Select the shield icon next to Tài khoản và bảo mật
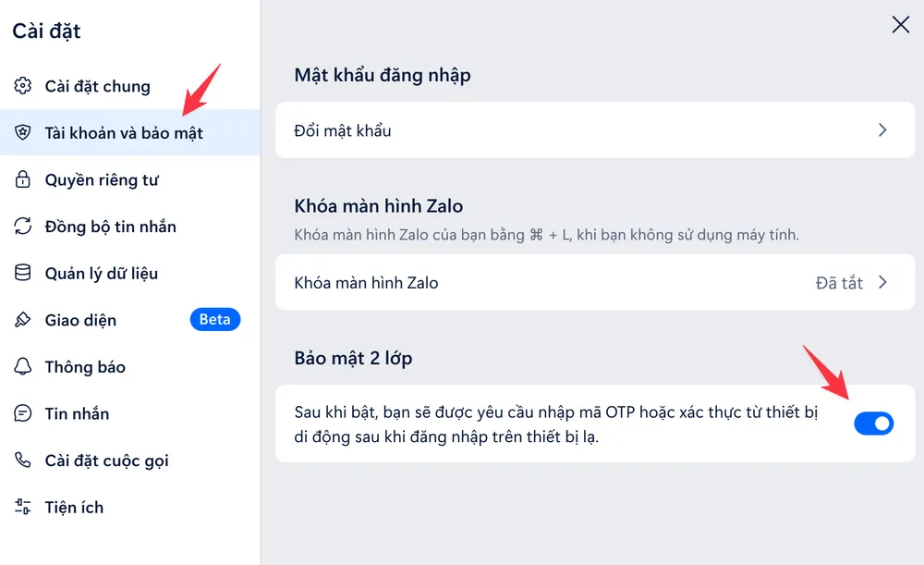The image size is (924, 565). (x=23, y=133)
